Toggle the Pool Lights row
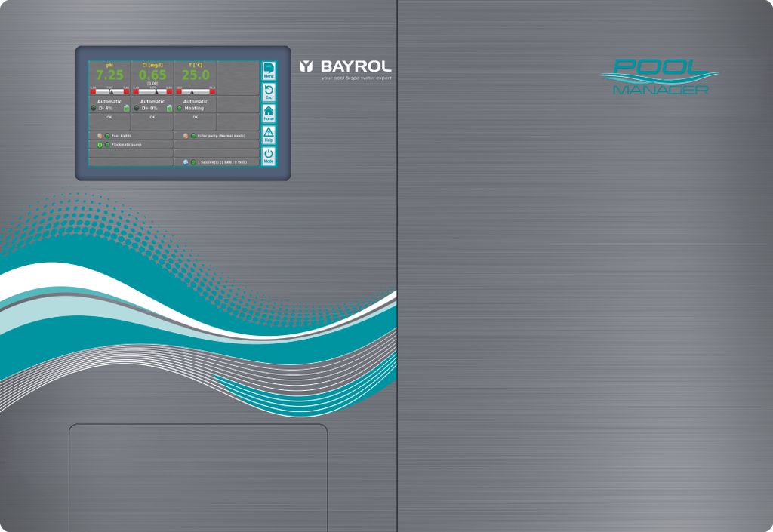The image size is (773, 532). click(131, 136)
